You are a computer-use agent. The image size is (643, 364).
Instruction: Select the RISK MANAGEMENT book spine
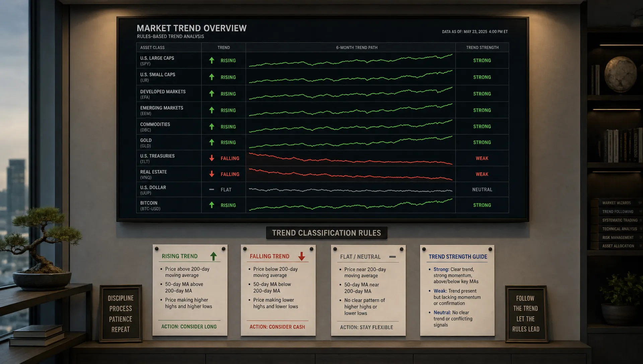point(617,238)
